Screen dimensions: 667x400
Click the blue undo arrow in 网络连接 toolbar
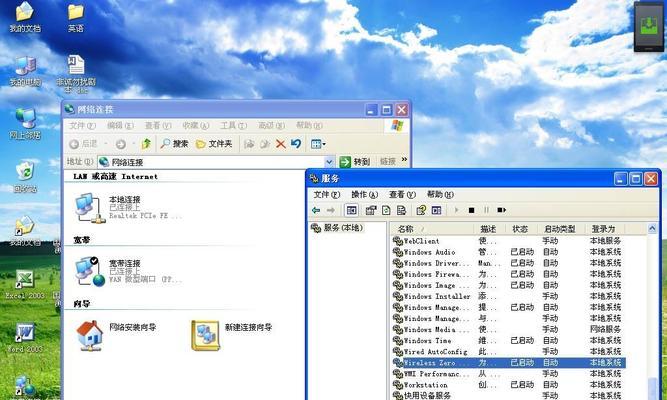pyautogui.click(x=296, y=144)
